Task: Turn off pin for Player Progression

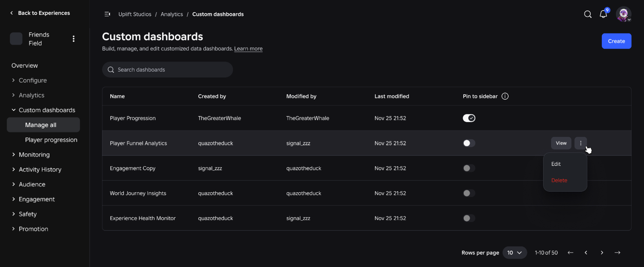Action: click(x=469, y=118)
